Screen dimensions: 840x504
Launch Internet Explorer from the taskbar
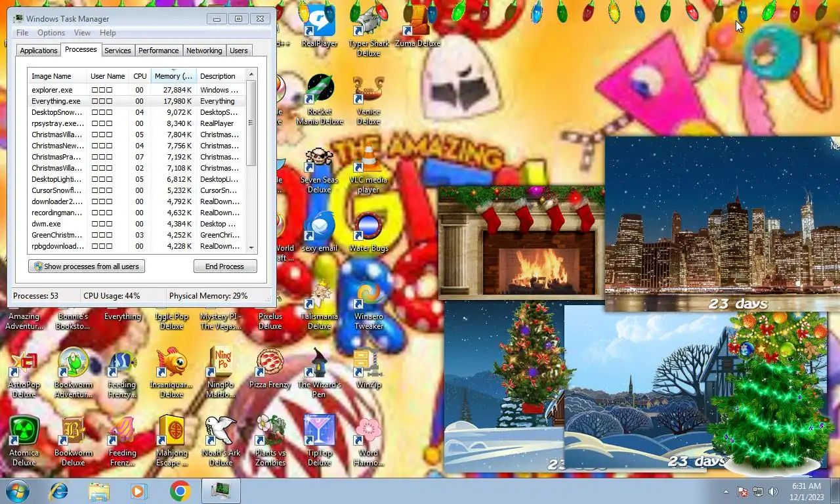59,491
